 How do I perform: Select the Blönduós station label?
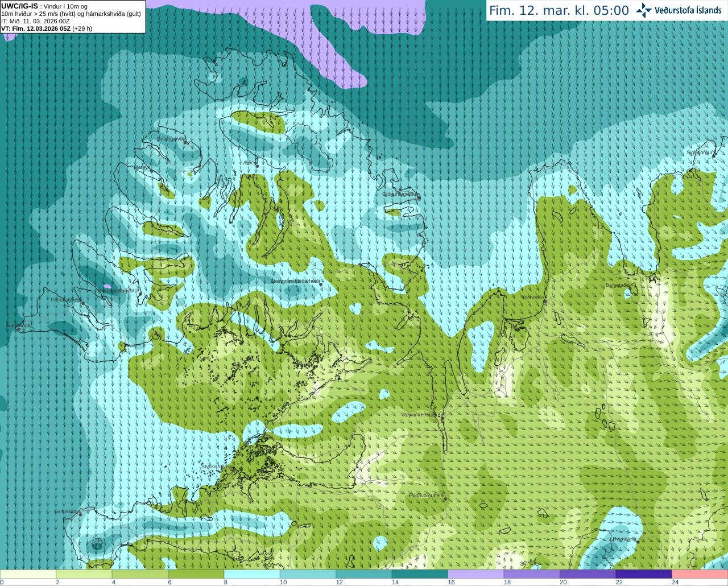tap(533, 298)
